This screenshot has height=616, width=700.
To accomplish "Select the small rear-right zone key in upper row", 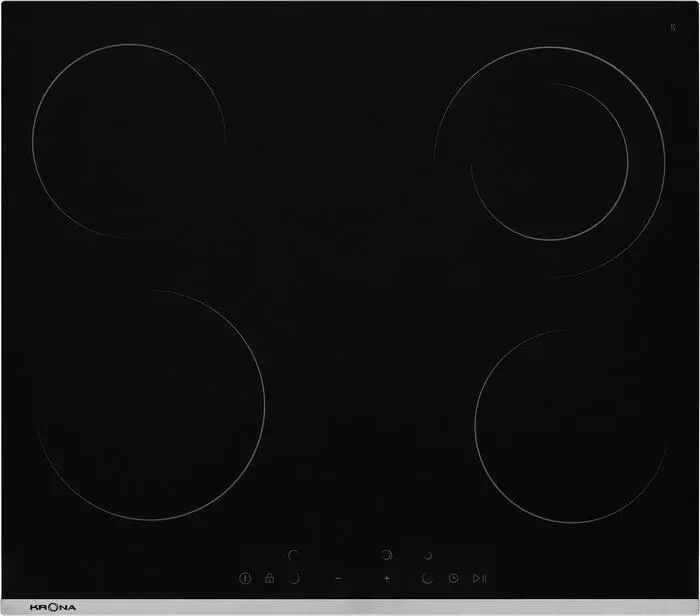I will click(x=428, y=556).
